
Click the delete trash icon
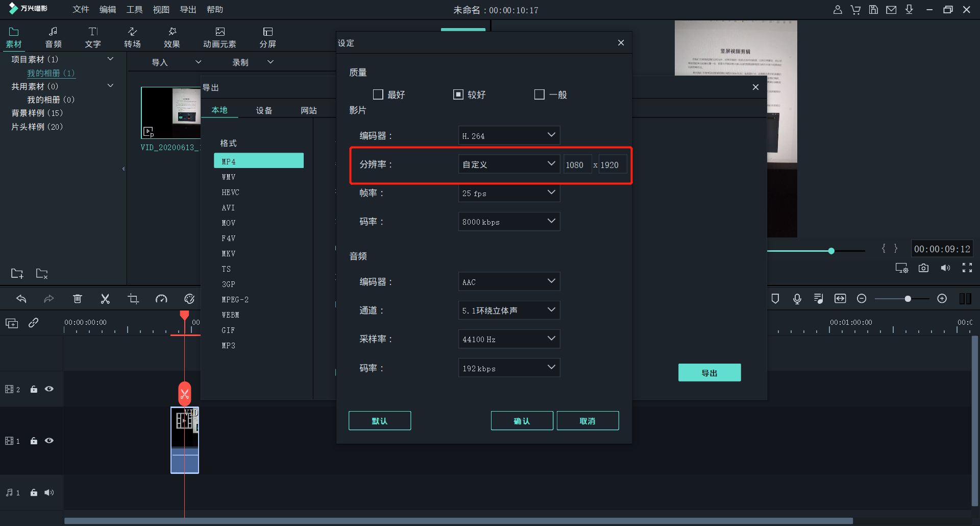pyautogui.click(x=78, y=299)
